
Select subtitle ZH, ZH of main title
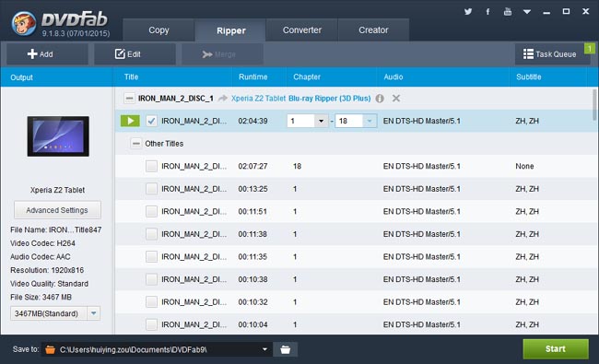click(527, 121)
